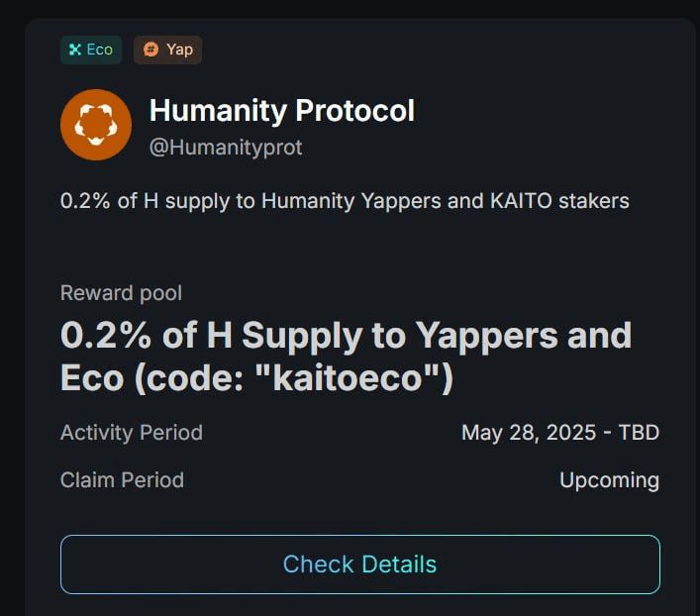
Task: Click 'KAITO stakers' in the description line
Action: pos(559,201)
